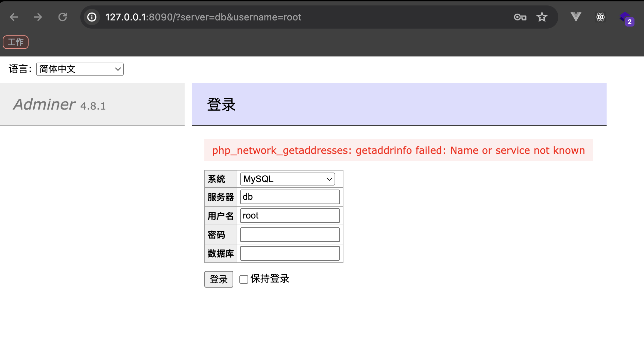
Task: Focus the 数据库 database field
Action: click(x=290, y=254)
